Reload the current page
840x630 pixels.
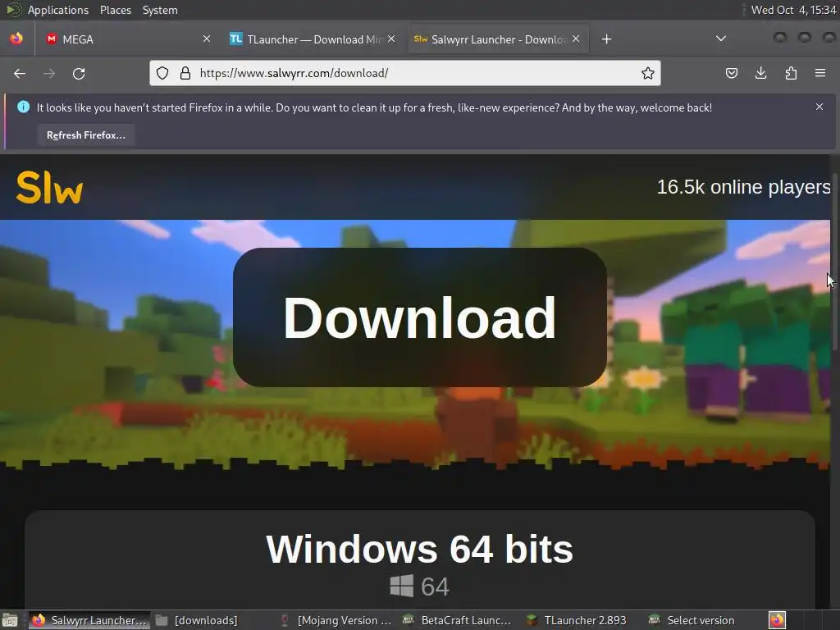pos(79,73)
